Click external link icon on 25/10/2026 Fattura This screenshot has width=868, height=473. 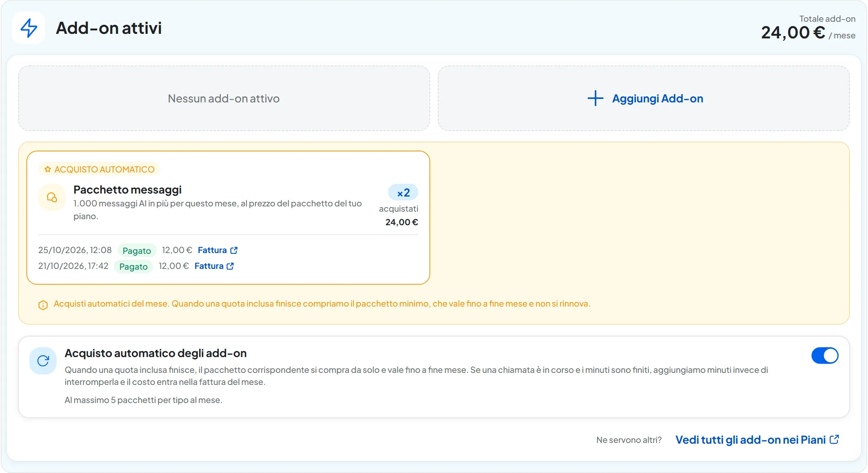234,250
